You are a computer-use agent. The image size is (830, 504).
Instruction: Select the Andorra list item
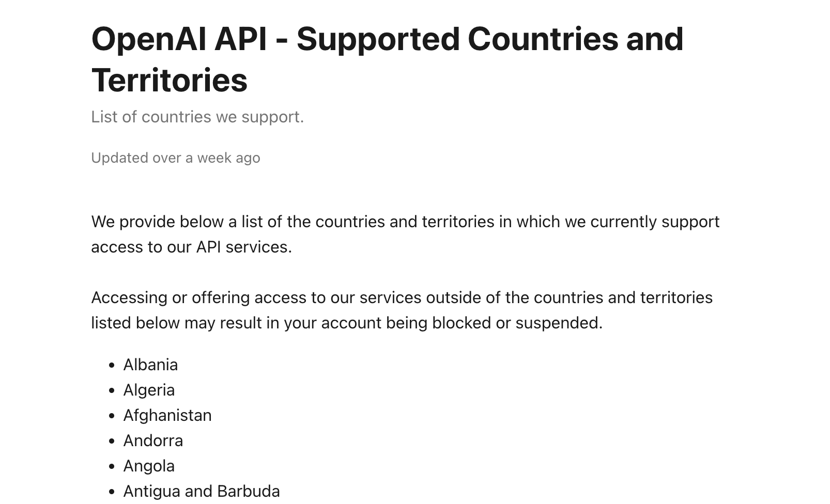[153, 440]
